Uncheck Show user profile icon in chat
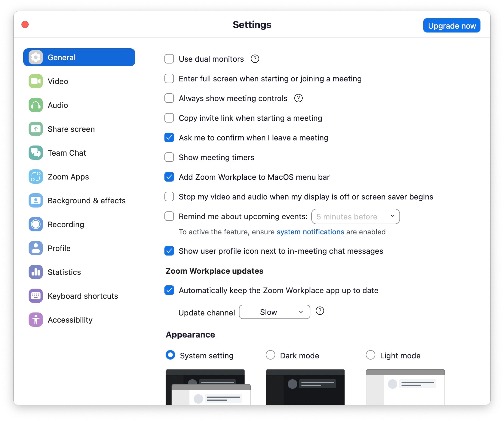 [x=169, y=251]
